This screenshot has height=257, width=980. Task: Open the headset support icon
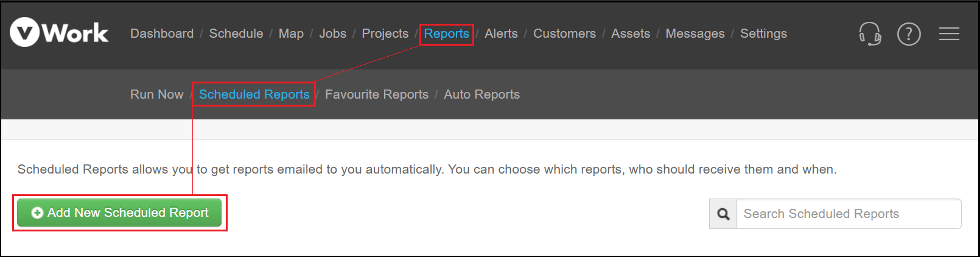point(870,33)
